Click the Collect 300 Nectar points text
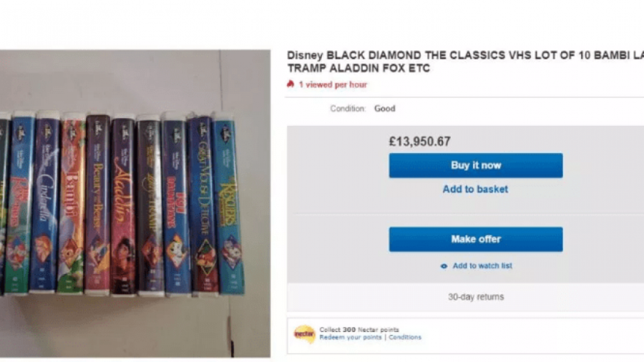This screenshot has height=362, width=644. [x=359, y=330]
